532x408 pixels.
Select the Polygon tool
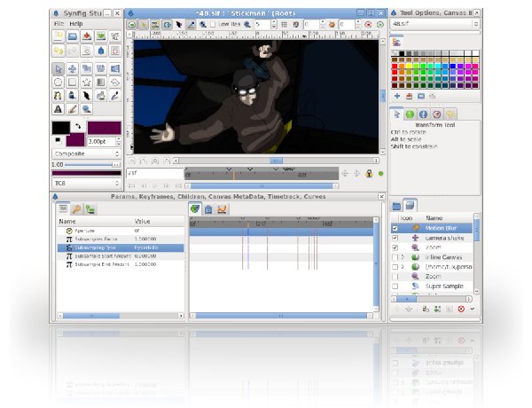pyautogui.click(x=115, y=82)
